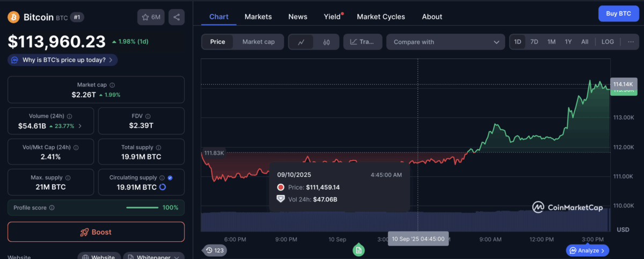Viewport: 644px width, 259px height.
Task: Click the Bitcoin logo icon
Action: click(13, 17)
